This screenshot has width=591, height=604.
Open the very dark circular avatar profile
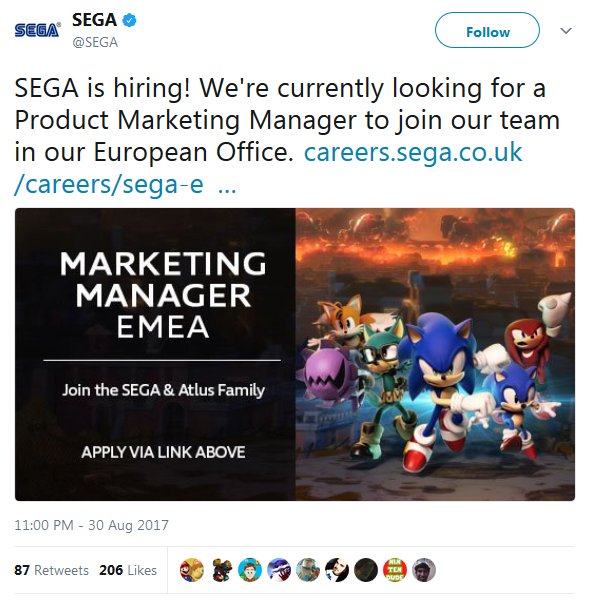[366, 570]
